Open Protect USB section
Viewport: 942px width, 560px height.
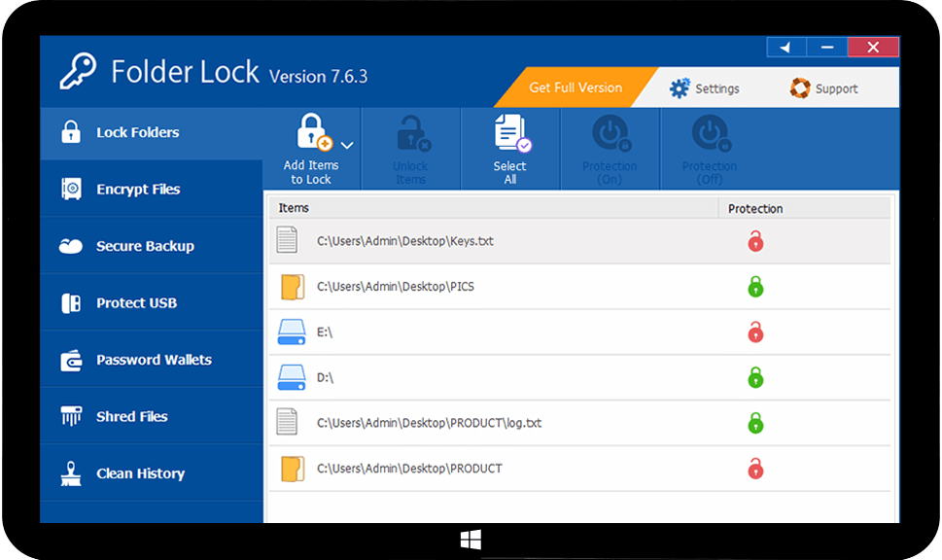pos(152,302)
